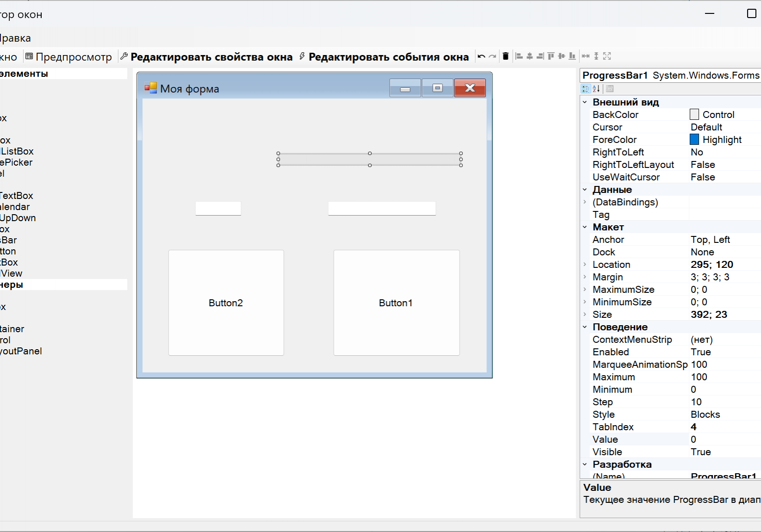This screenshot has height=532, width=761.
Task: Collapse the Данные category
Action: tap(585, 190)
